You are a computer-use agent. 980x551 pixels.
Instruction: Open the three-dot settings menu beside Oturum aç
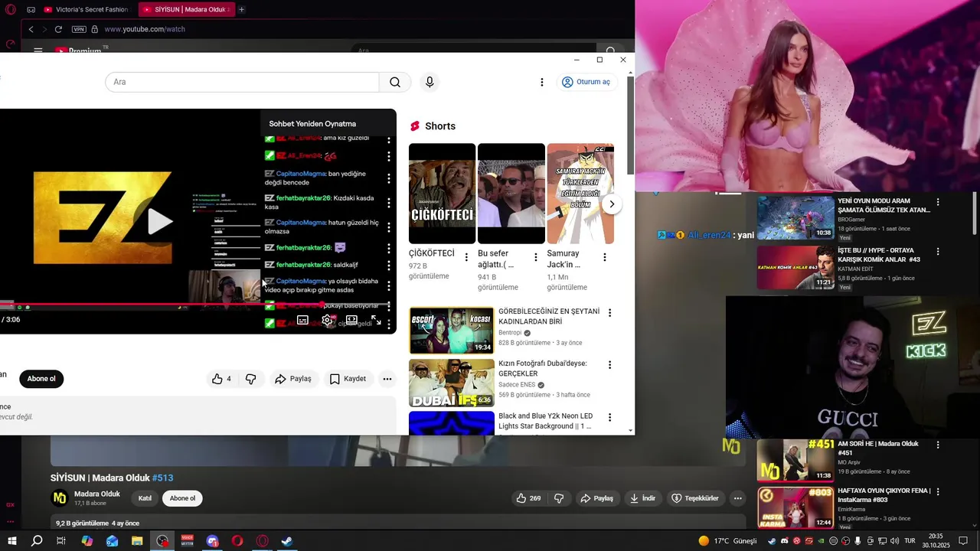541,82
